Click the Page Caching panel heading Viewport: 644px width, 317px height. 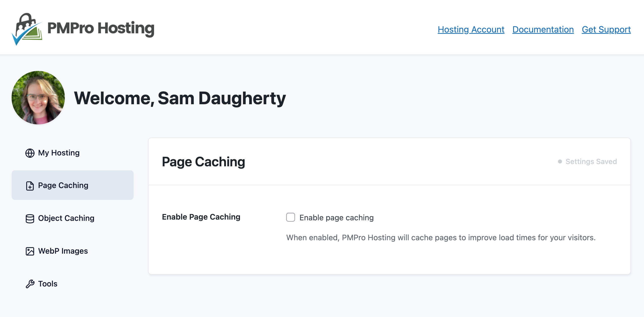click(x=203, y=162)
